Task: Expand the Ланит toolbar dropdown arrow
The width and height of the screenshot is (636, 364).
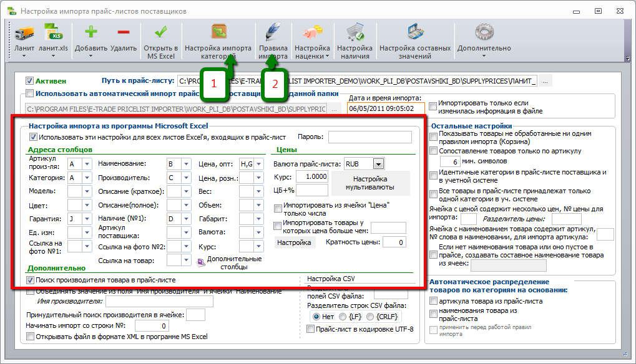Action: pyautogui.click(x=24, y=56)
